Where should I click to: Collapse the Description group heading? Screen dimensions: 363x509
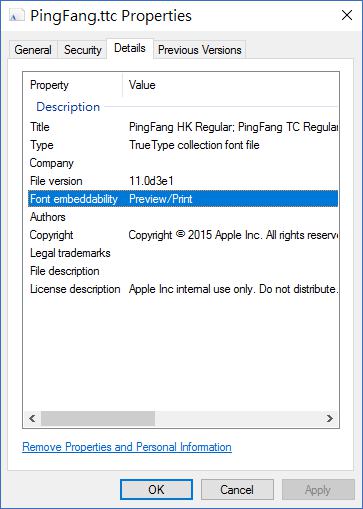tap(68, 107)
